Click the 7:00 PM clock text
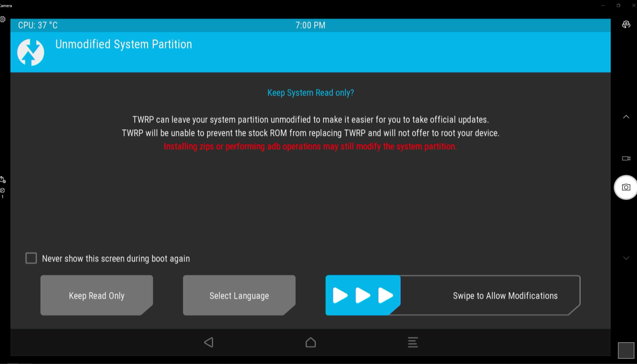This screenshot has width=637, height=364. click(311, 25)
